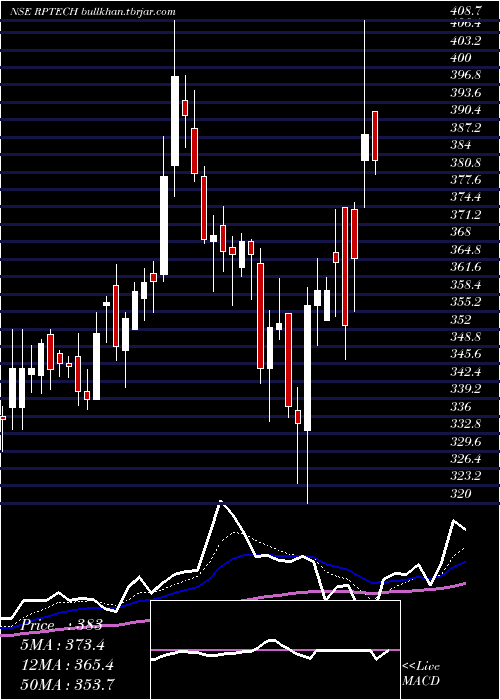
Task: Click the 332.8 axis value
Action: 466,424
